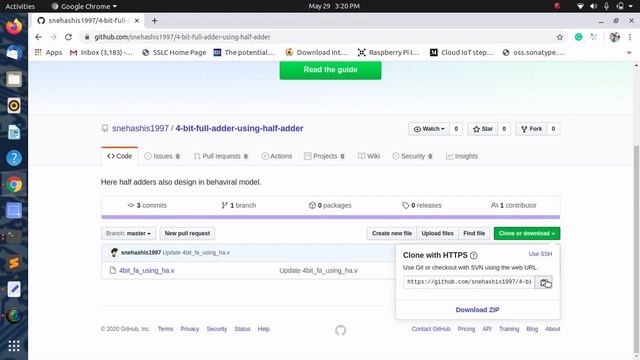Launch Rhythmbox from the dock

pos(14,106)
